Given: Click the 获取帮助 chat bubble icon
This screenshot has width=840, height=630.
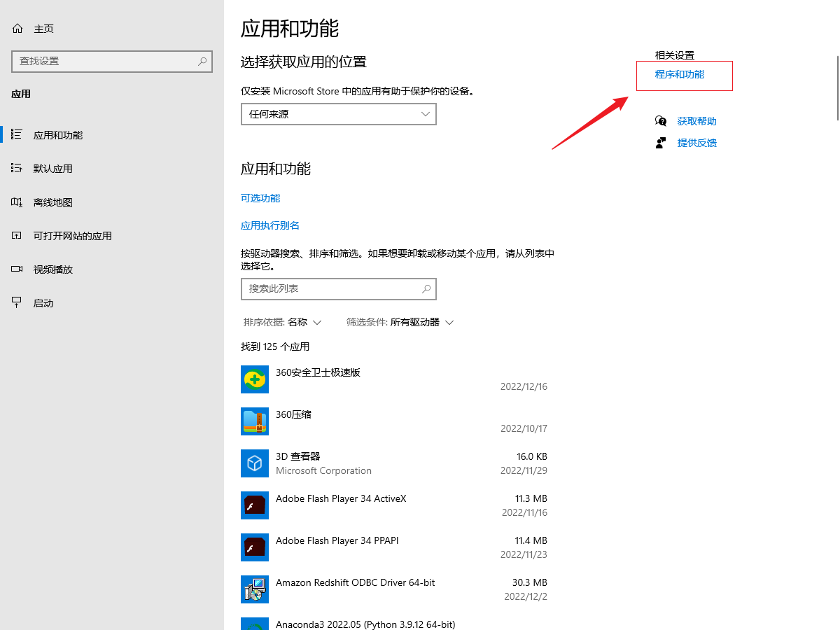Looking at the screenshot, I should [661, 121].
